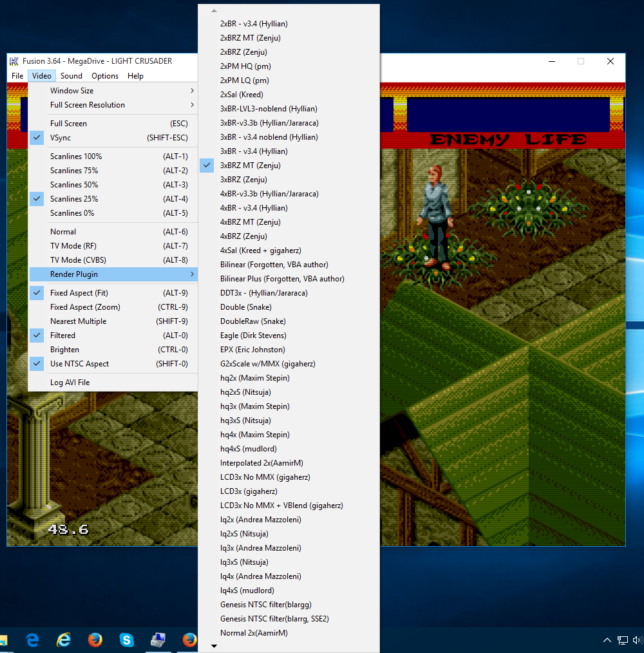Select 2xBR - v3.4 (Hyllian) plugin
644x653 pixels.
tap(289, 24)
